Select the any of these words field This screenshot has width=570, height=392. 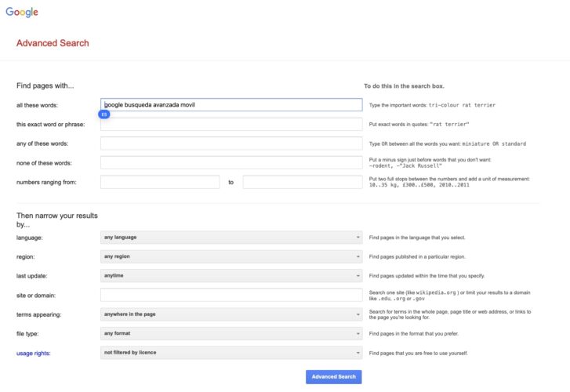(x=231, y=143)
